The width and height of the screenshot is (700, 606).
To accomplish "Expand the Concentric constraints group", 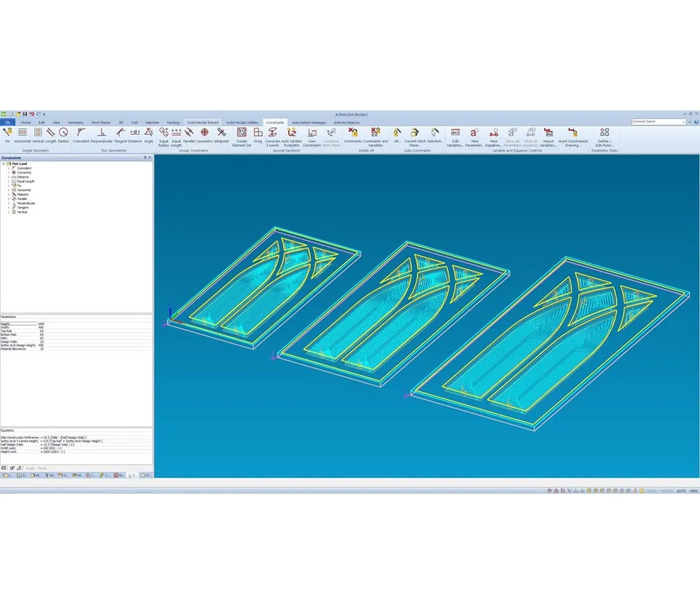I will (x=9, y=172).
